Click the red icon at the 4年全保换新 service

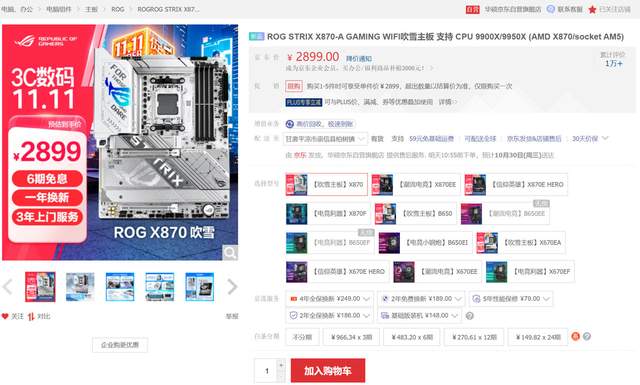click(x=293, y=299)
